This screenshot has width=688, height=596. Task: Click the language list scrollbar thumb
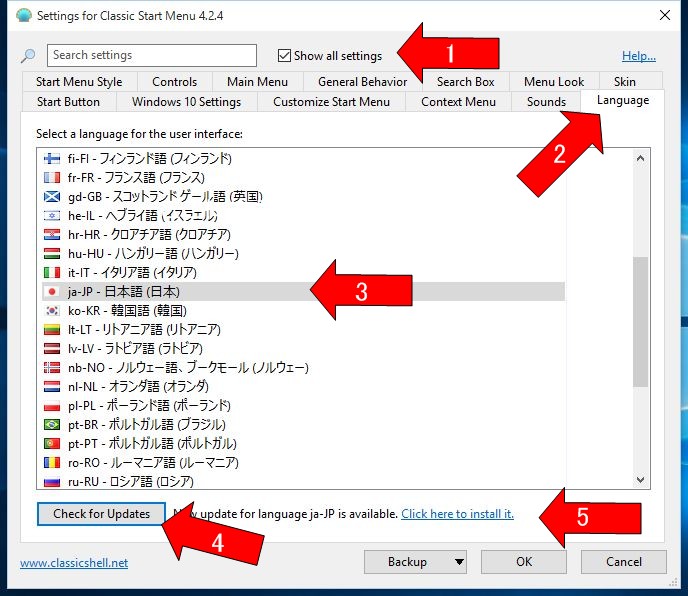click(x=641, y=322)
